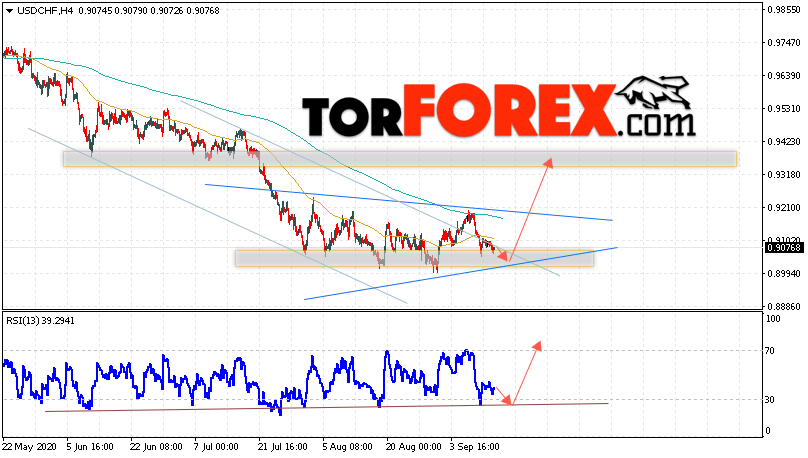The width and height of the screenshot is (808, 458).
Task: Click the RSI(13) 39.2941 indicator label
Action: coord(40,320)
